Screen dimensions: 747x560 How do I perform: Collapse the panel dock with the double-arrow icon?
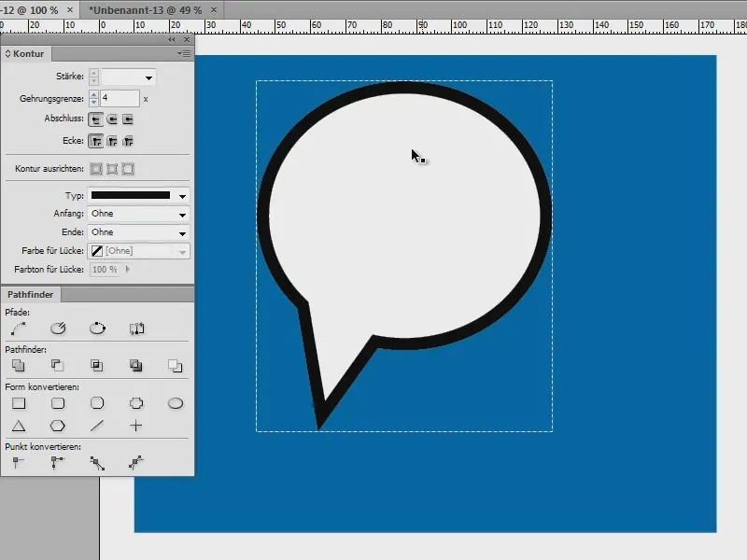(172, 40)
